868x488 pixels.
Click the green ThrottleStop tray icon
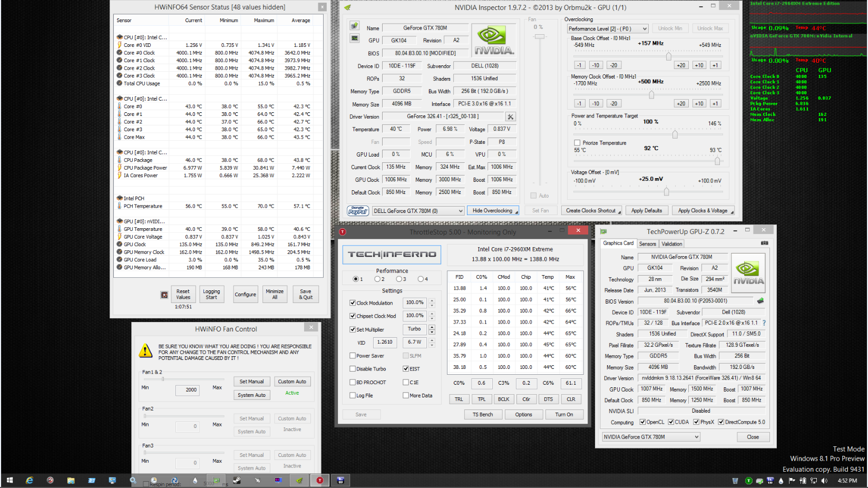click(749, 481)
